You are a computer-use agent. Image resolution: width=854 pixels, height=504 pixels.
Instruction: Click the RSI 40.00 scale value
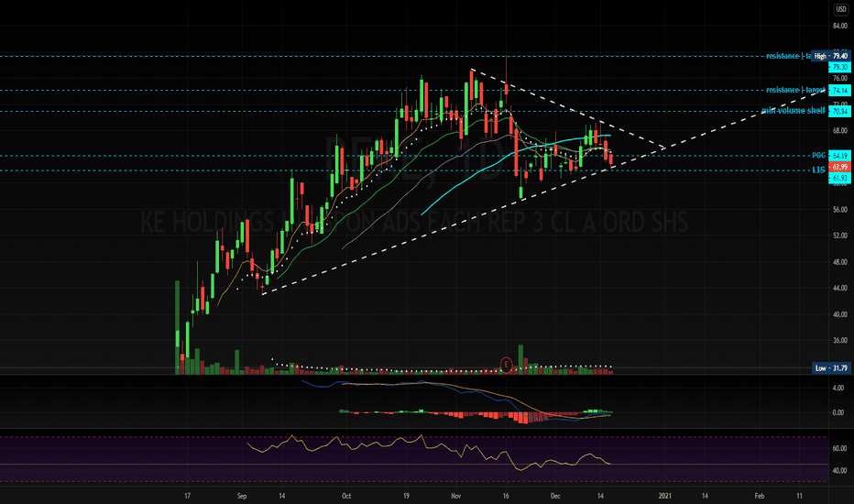click(x=840, y=471)
